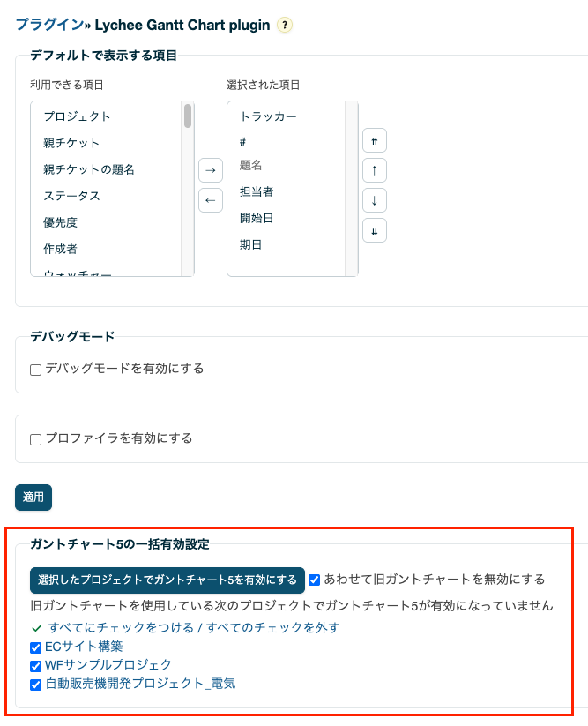588x726 pixels.
Task: Uncheck あわせて旧ガントチャートを無効にする
Action: point(315,580)
